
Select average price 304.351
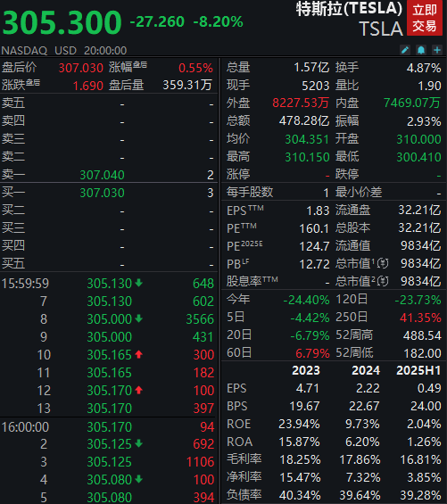point(307,139)
